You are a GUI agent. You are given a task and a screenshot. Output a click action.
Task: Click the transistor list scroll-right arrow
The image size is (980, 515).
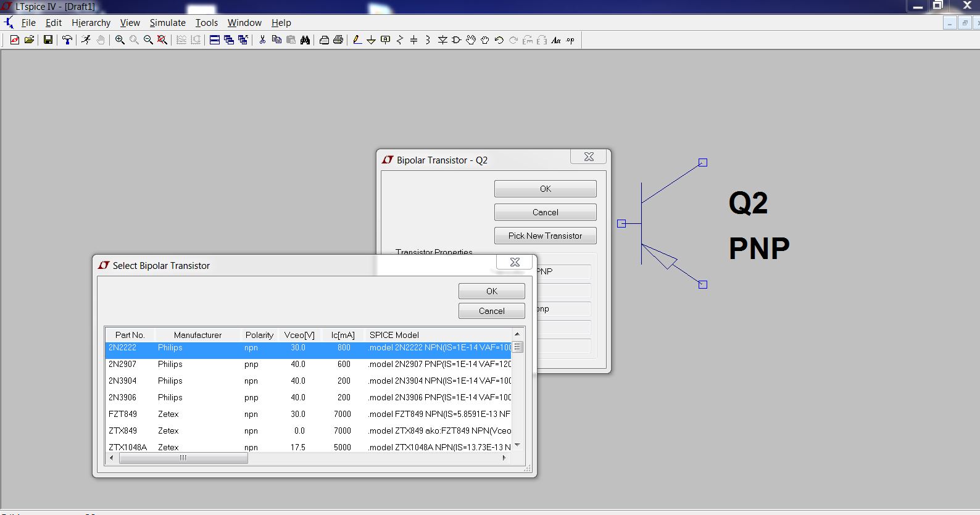click(504, 458)
